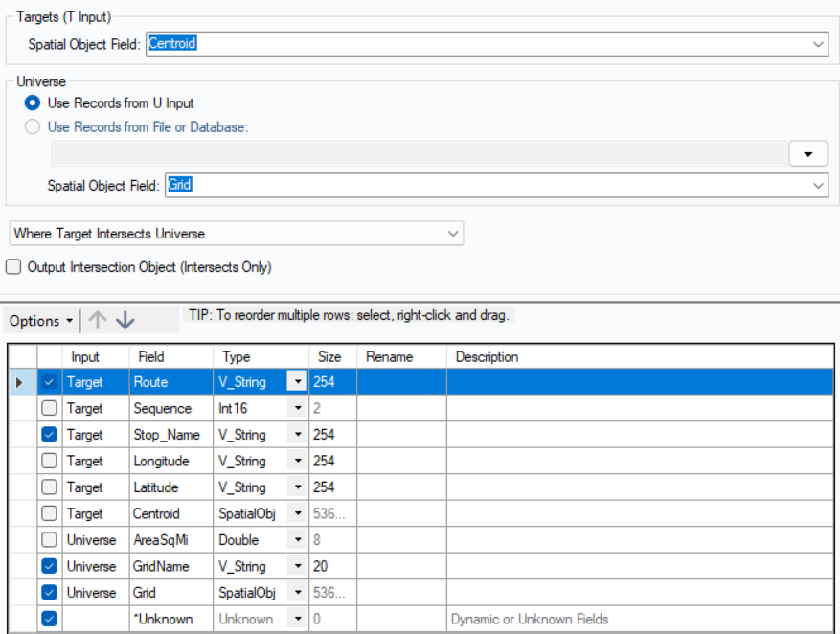The width and height of the screenshot is (840, 634).
Task: Open Universe Spatial Object Field dropdown
Action: (818, 185)
